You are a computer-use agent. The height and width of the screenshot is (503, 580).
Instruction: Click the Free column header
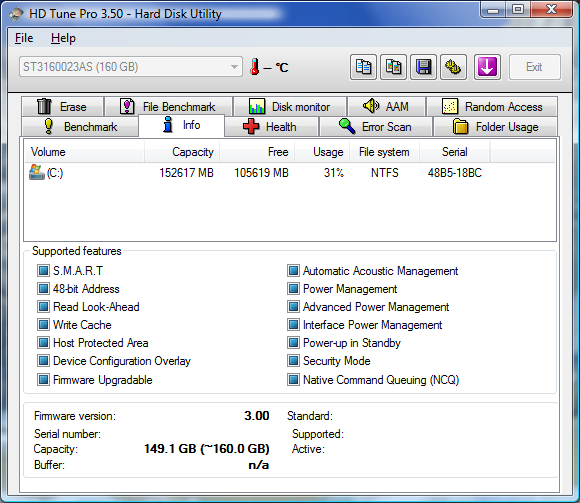pos(257,152)
